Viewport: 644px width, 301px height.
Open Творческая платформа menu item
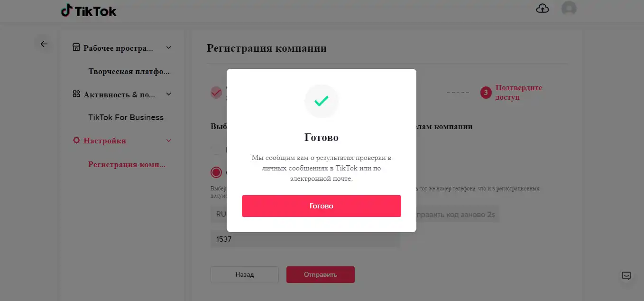pyautogui.click(x=129, y=72)
